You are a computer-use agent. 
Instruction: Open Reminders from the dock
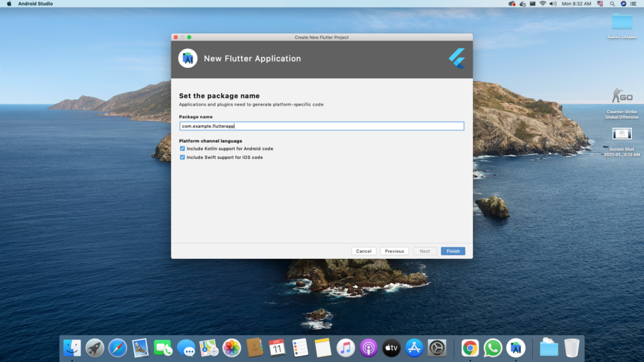pyautogui.click(x=300, y=348)
